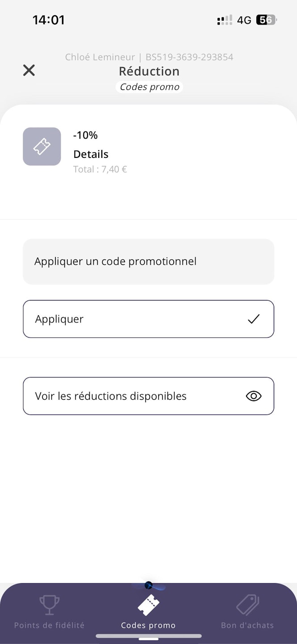Focus the promo code input field

pyautogui.click(x=148, y=262)
